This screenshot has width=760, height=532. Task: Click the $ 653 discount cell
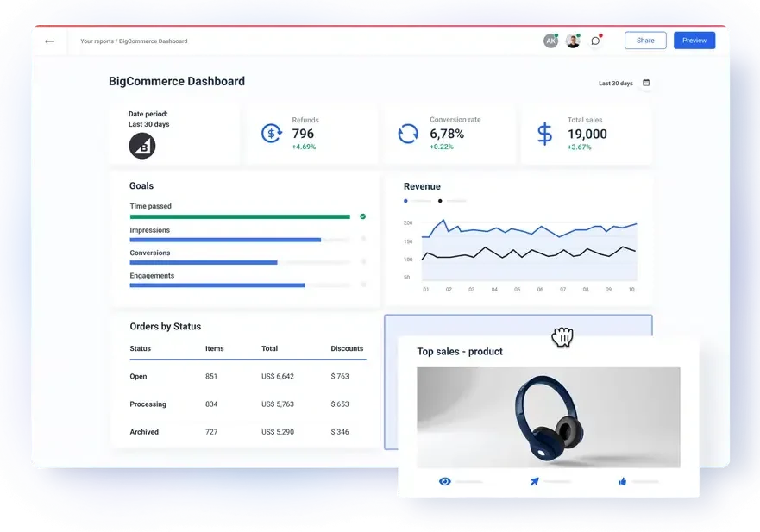[340, 404]
